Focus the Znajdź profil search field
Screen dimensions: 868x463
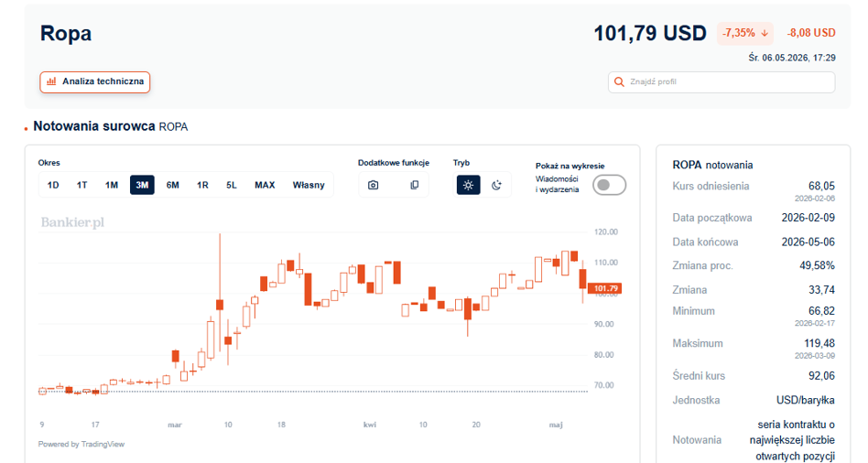tap(722, 81)
